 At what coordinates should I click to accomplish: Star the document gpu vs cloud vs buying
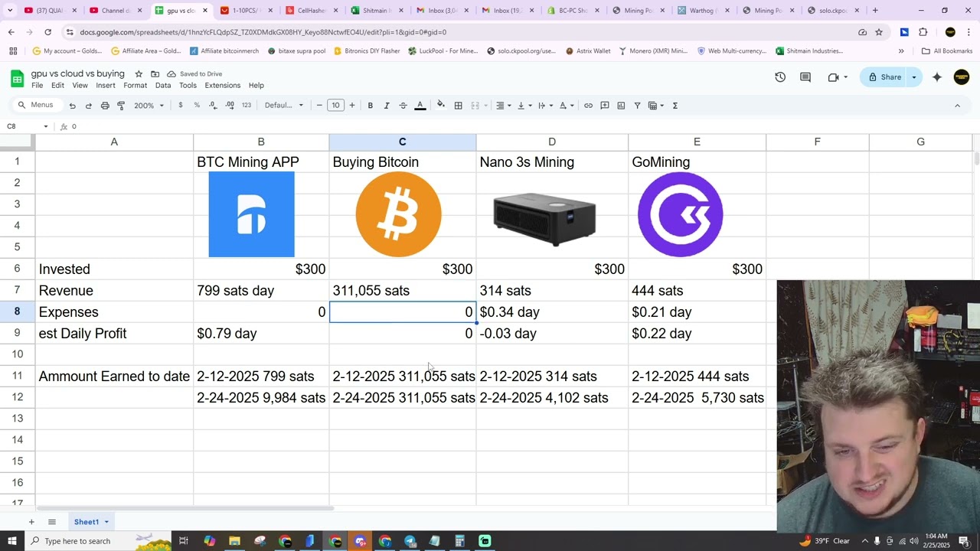coord(139,74)
